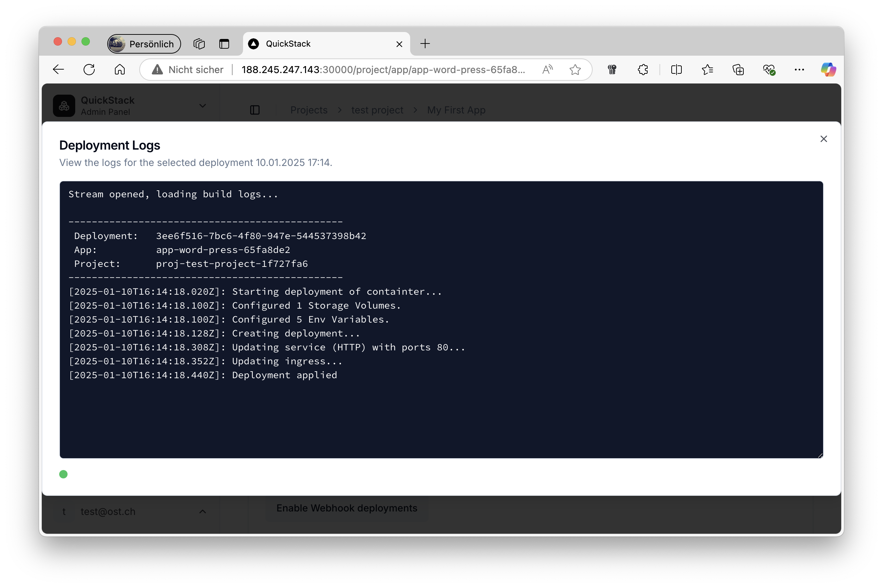
Task: Close the Deployment Logs dialog
Action: pos(823,139)
